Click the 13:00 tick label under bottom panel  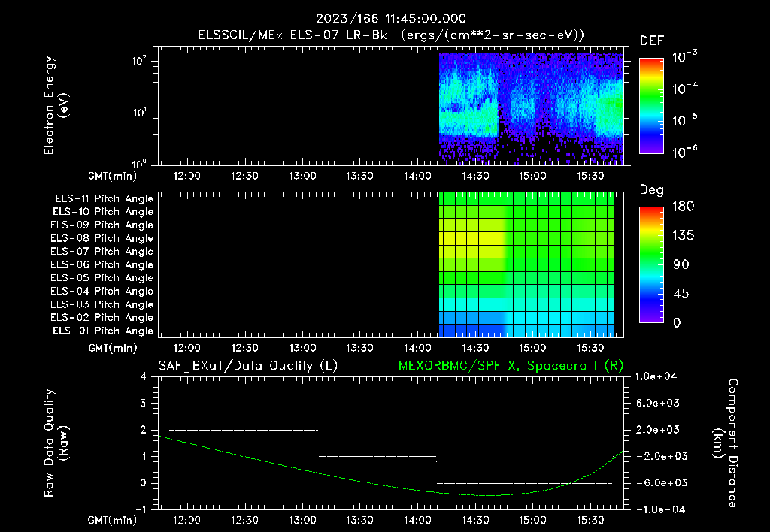(x=302, y=520)
